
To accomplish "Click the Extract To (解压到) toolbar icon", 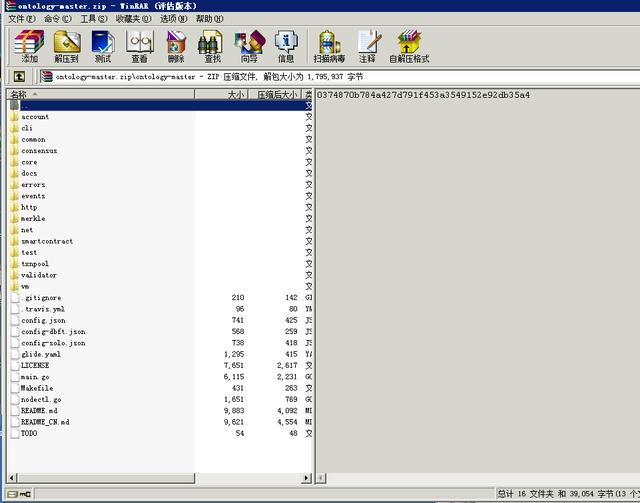I will pos(67,46).
